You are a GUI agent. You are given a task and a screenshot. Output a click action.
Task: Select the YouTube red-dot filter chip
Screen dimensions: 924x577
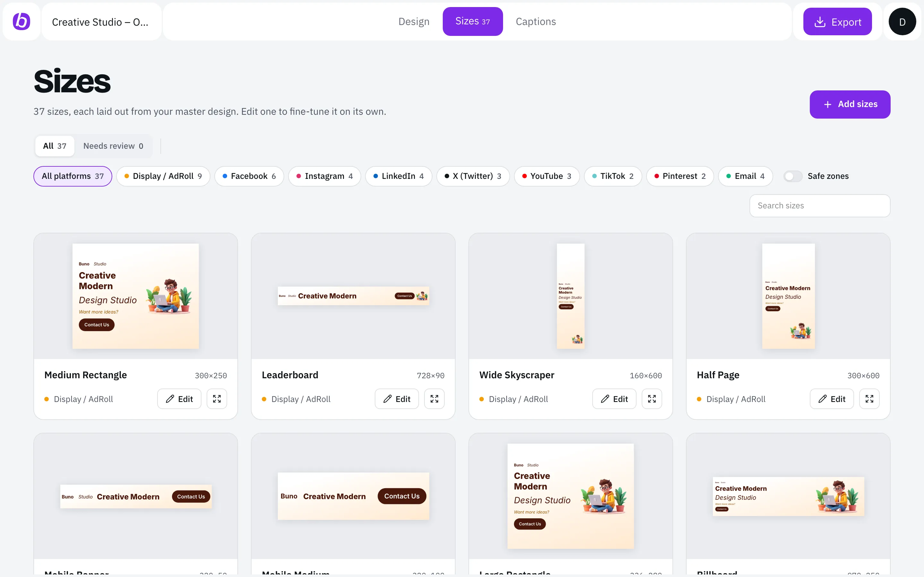pos(547,176)
